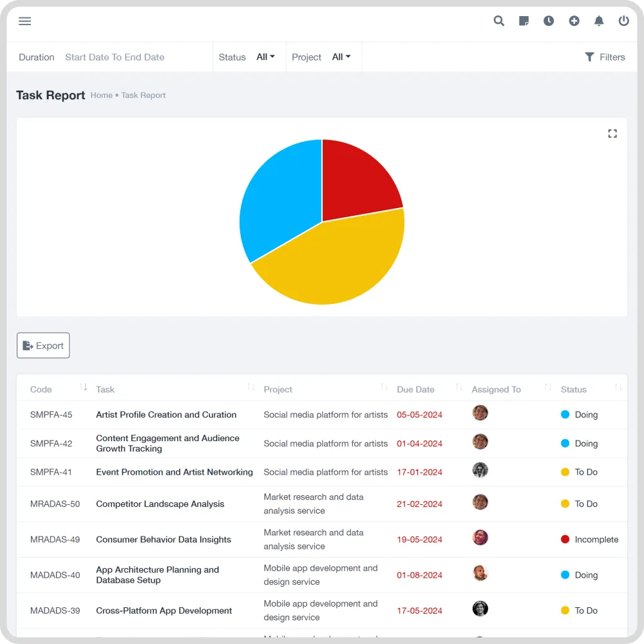Open task Artist Profile Creation and Curation
644x644 pixels.
click(x=166, y=415)
